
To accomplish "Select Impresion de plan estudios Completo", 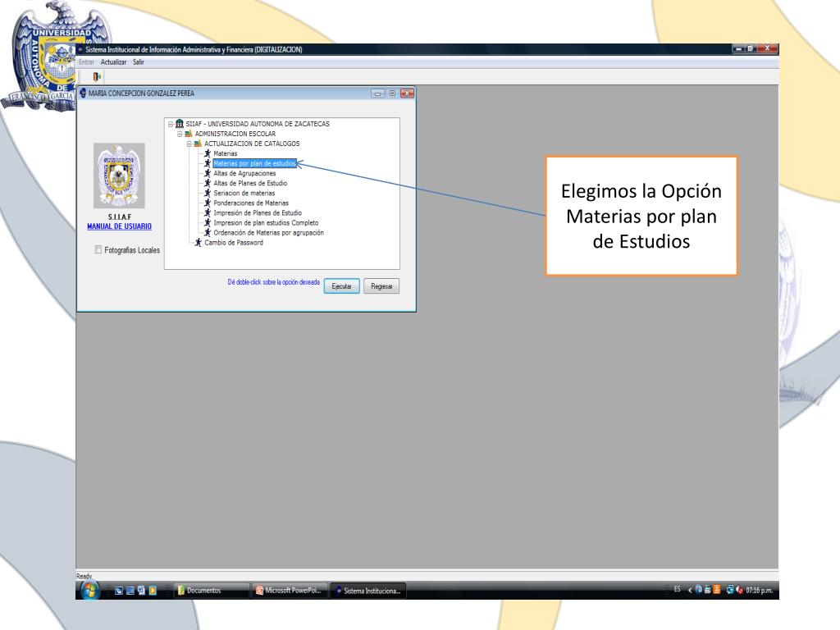I will [266, 223].
